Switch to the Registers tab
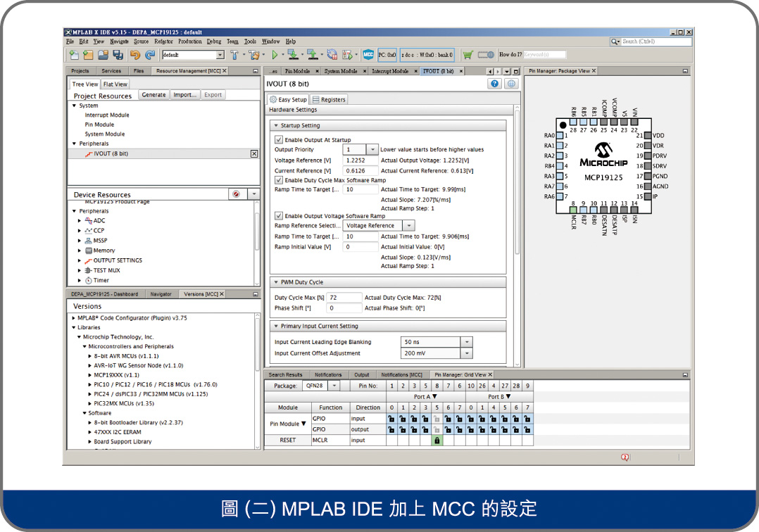 (x=329, y=100)
